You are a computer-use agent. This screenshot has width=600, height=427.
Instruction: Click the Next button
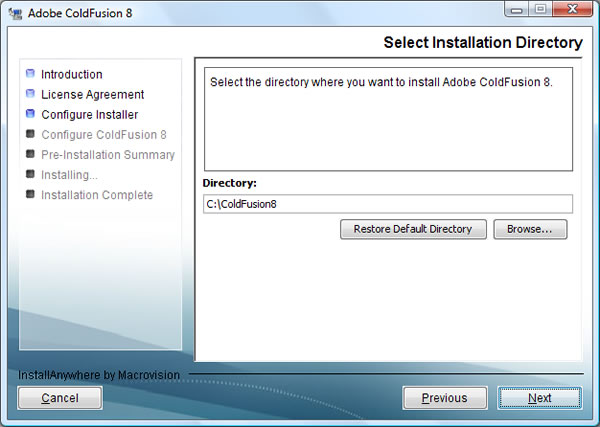point(540,398)
